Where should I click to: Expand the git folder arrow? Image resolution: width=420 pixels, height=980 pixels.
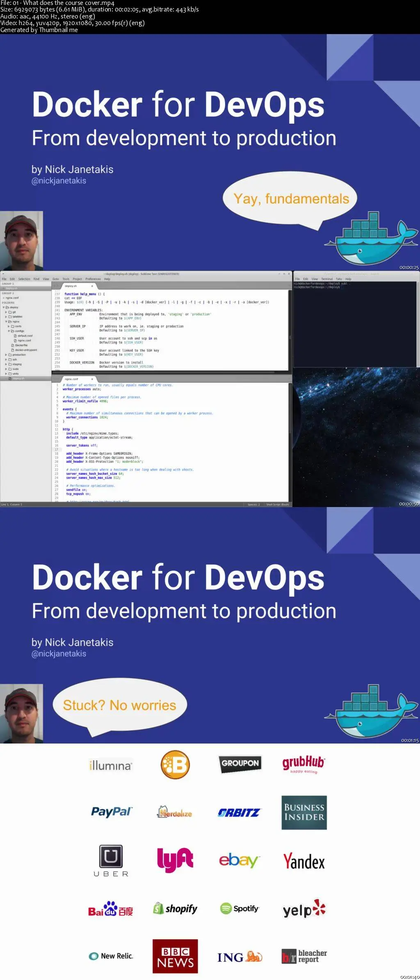click(x=6, y=312)
